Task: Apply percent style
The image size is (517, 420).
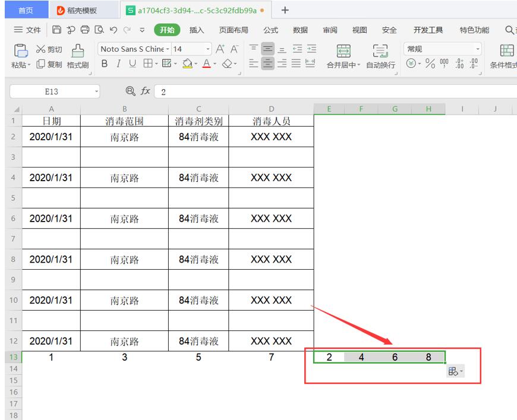Action: (x=430, y=63)
